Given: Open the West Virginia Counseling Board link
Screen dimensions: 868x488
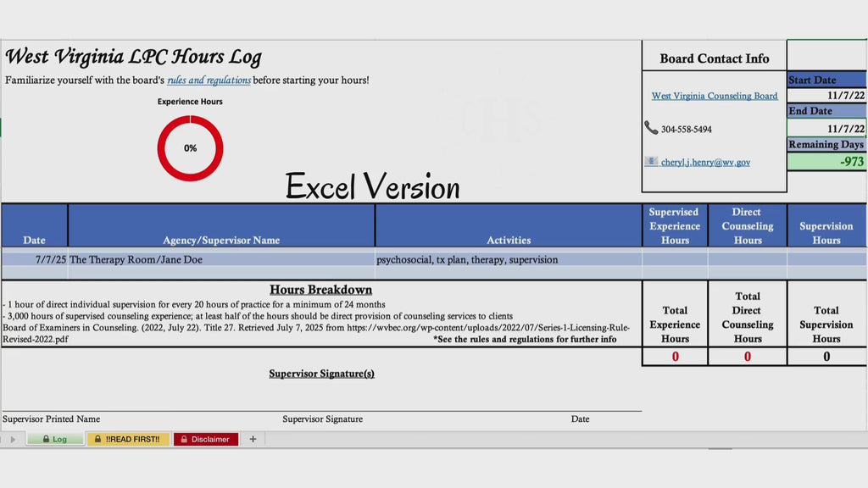Looking at the screenshot, I should [x=714, y=96].
